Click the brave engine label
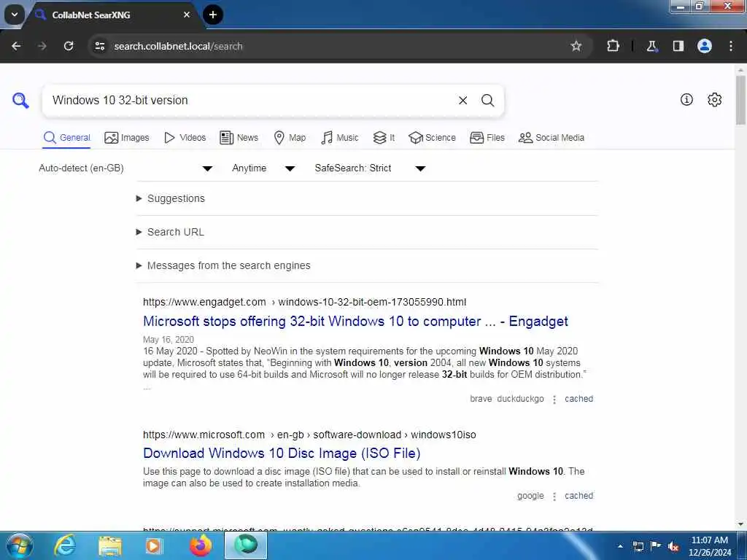The image size is (747, 560). point(481,399)
